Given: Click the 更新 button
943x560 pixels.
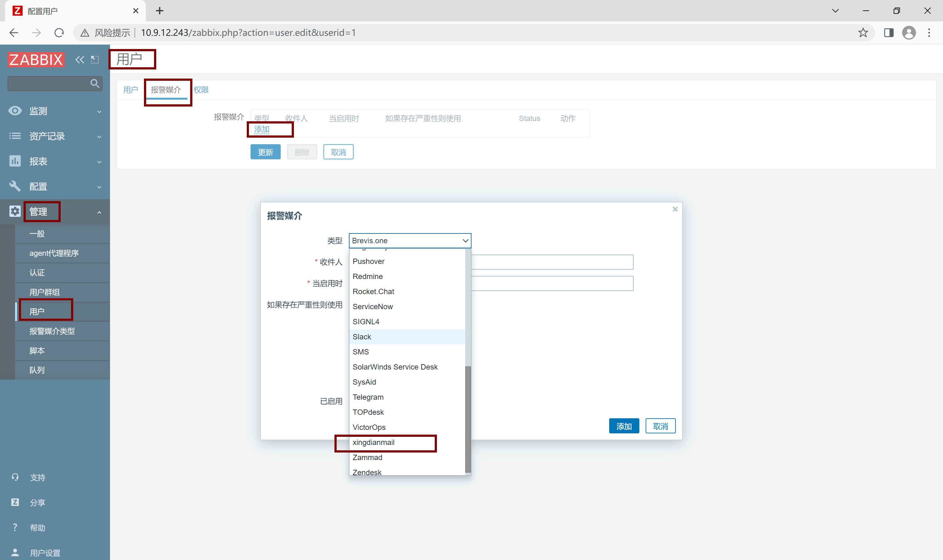Looking at the screenshot, I should click(265, 152).
